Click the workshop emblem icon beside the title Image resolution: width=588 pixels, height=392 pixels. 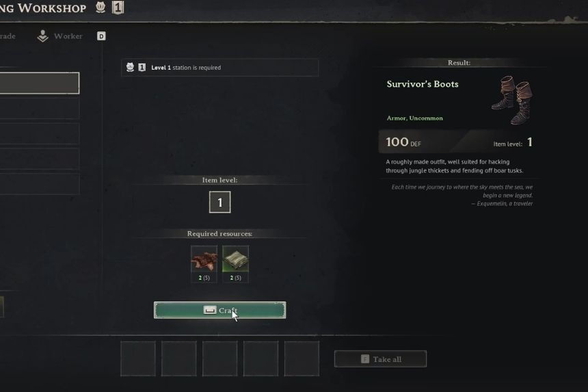coord(100,7)
